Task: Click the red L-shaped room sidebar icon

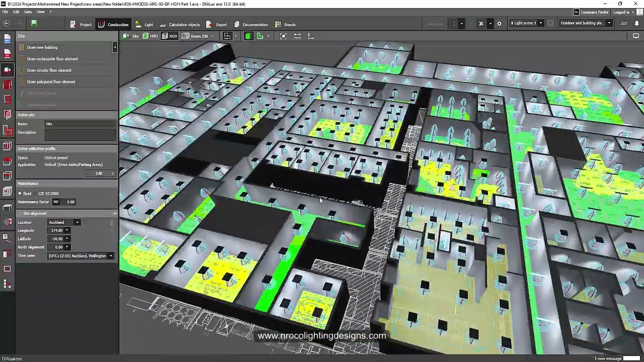Action: 7,131
